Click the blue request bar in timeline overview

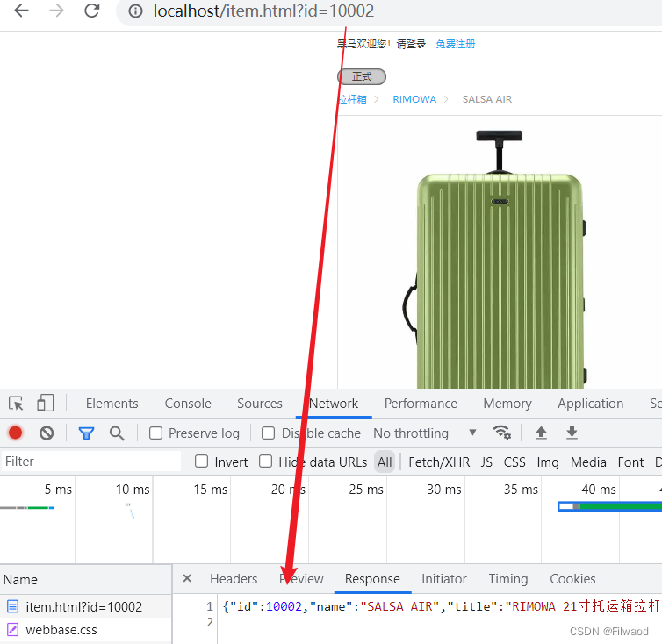(609, 506)
